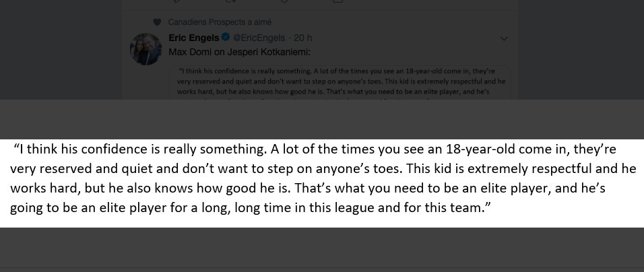Viewport: 644px width, 272px height.
Task: Click the partially visible reply icon
Action: pos(176,1)
